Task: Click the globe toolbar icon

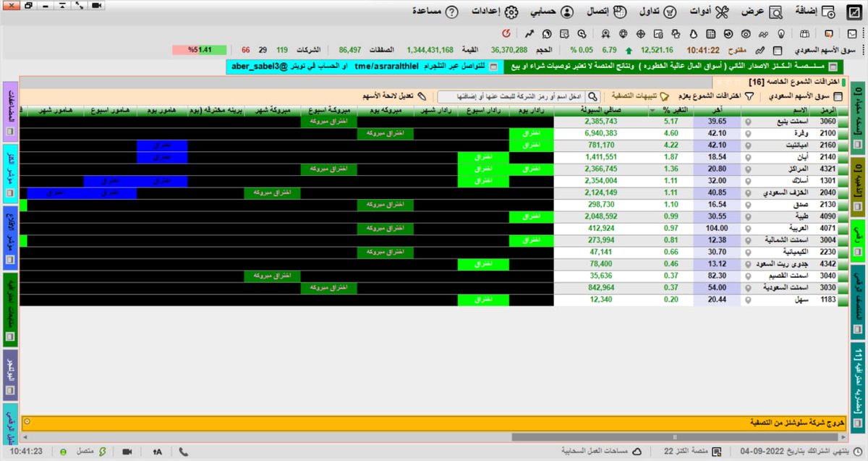Action: [623, 34]
